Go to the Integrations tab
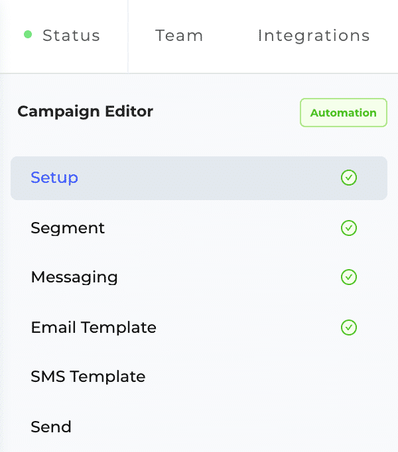398x452 pixels. pos(314,35)
